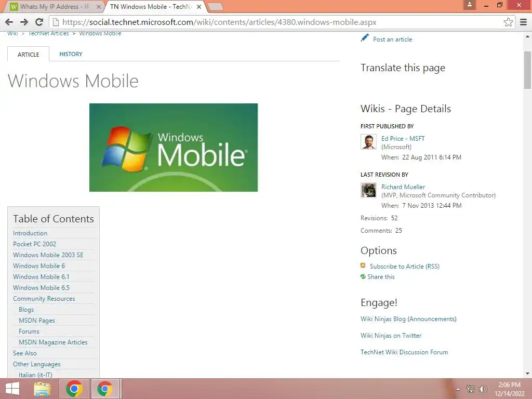532x399 pixels.
Task: Click the RSS feed icon
Action: pos(363,265)
